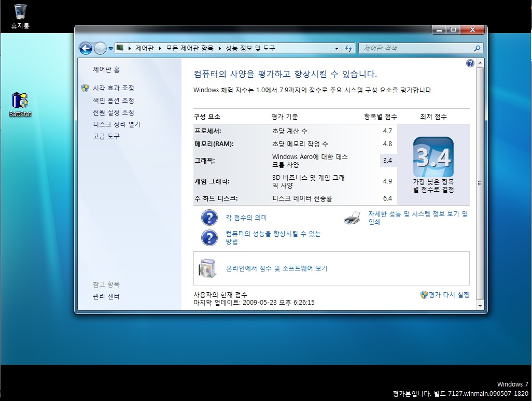The image size is (532, 401).
Task: Open 디스크 정리 열기 in sidebar
Action: click(x=116, y=124)
